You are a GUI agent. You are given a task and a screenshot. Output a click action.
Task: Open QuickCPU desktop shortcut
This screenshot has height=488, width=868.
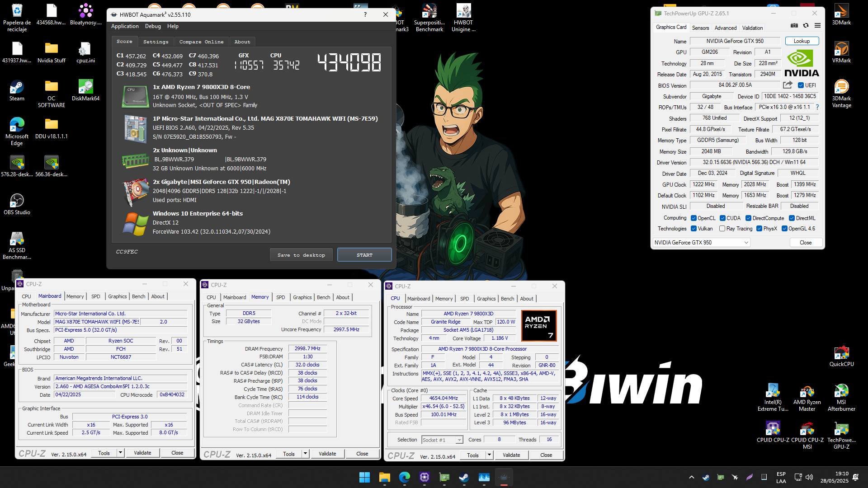point(841,356)
